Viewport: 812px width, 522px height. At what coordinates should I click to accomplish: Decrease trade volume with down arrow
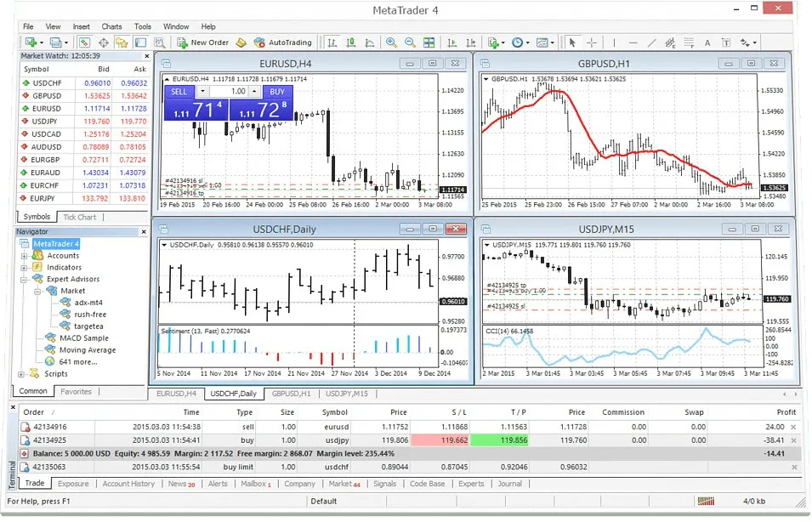pyautogui.click(x=202, y=92)
